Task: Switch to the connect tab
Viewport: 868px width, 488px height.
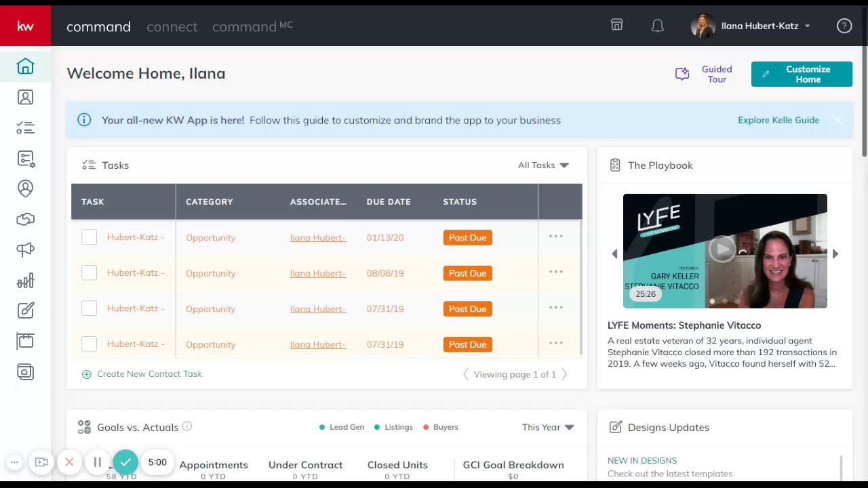Action: (x=172, y=26)
